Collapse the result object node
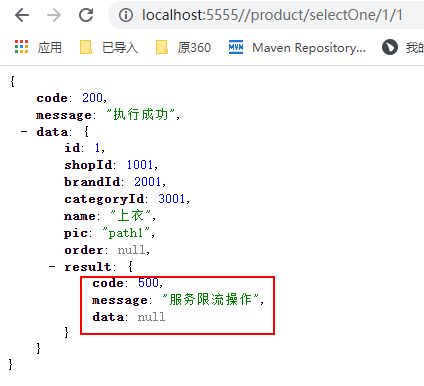The image size is (424, 386). coord(52,266)
